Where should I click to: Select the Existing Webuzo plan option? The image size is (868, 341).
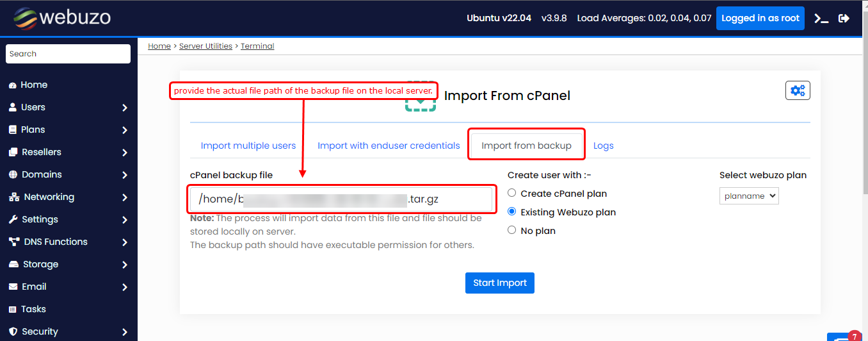tap(511, 212)
